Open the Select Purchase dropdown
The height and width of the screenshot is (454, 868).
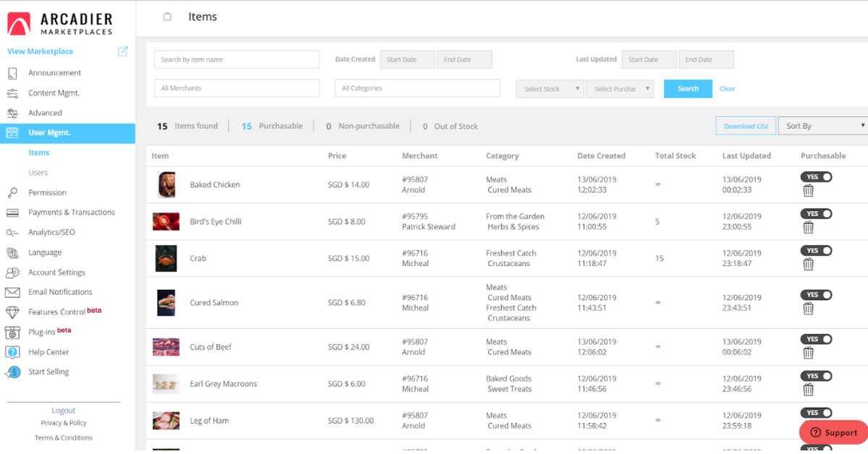621,88
